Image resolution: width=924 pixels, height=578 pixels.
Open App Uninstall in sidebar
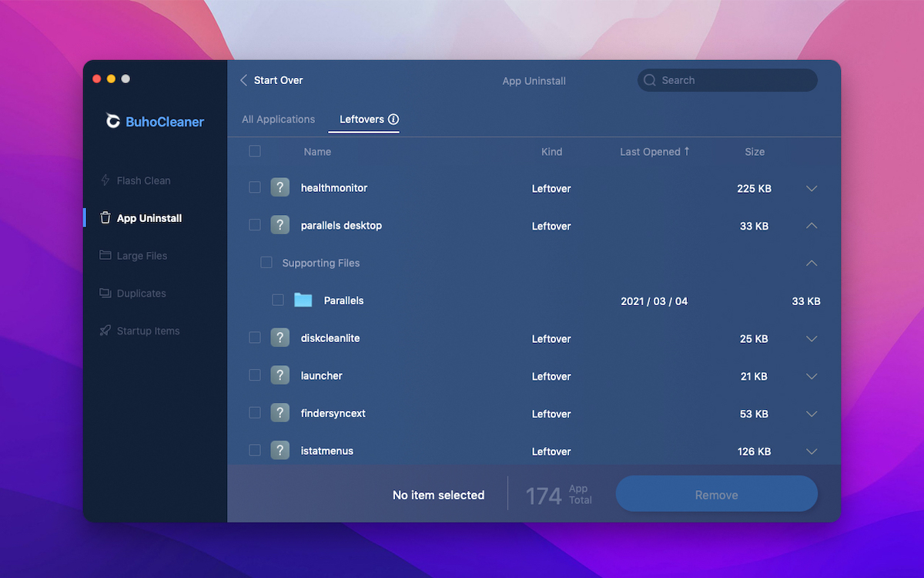(141, 218)
